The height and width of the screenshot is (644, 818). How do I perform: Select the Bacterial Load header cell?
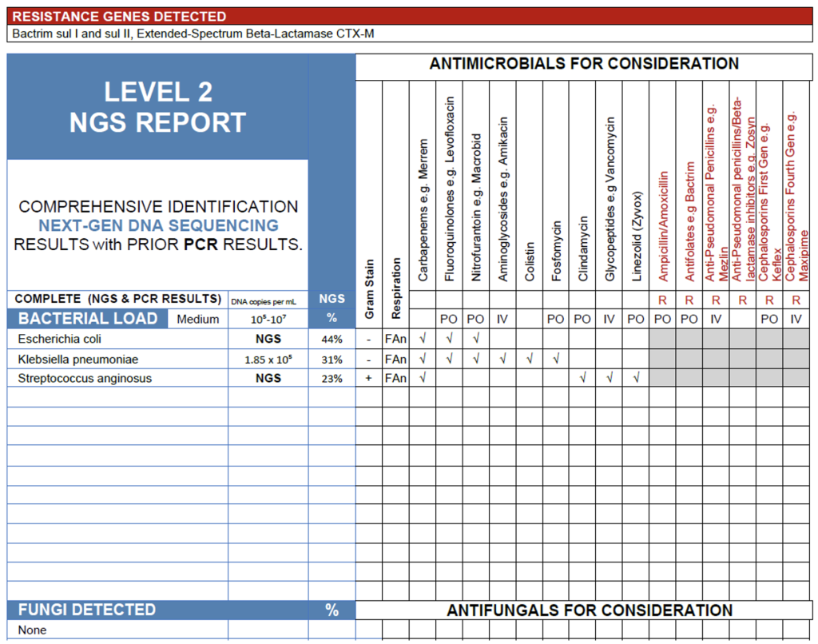[88, 319]
